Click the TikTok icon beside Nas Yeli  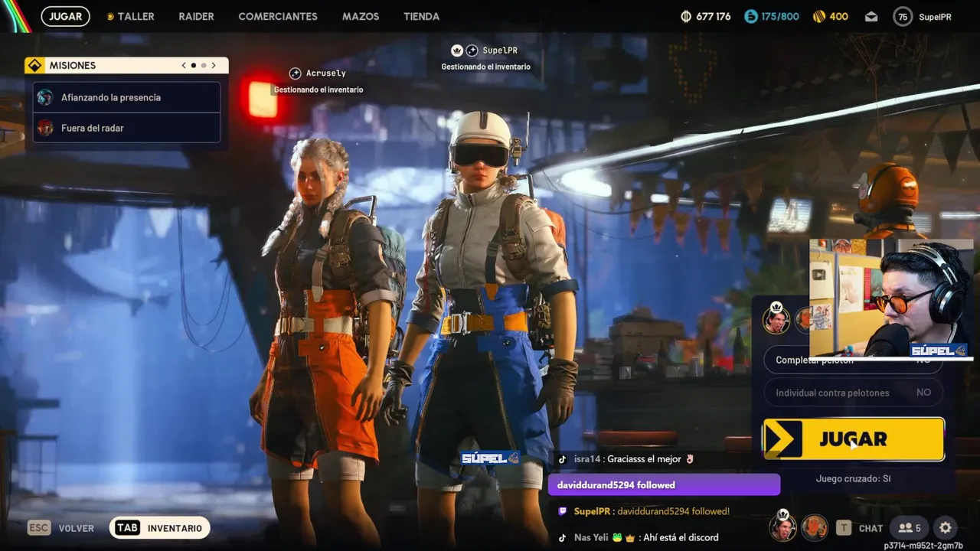(562, 537)
